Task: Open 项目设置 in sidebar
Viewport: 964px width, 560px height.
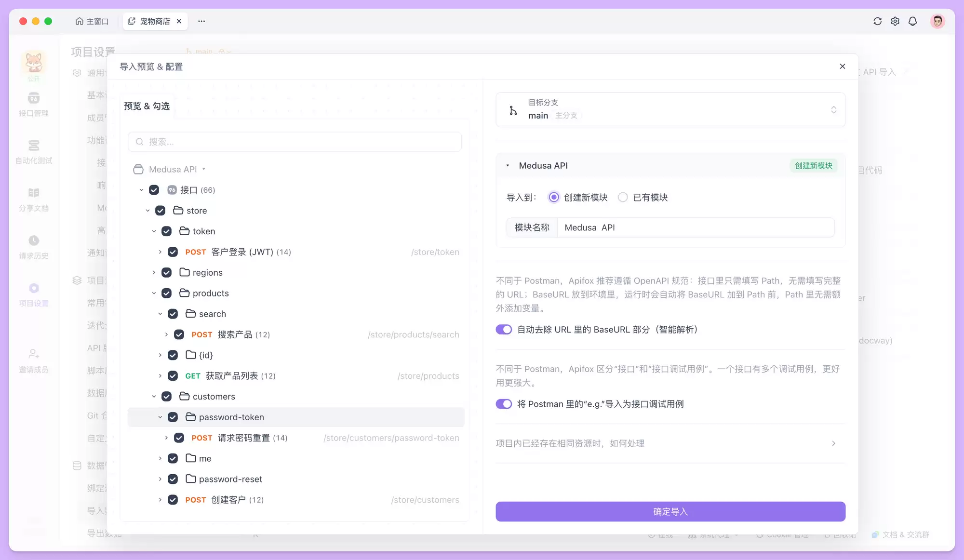Action: 34,295
